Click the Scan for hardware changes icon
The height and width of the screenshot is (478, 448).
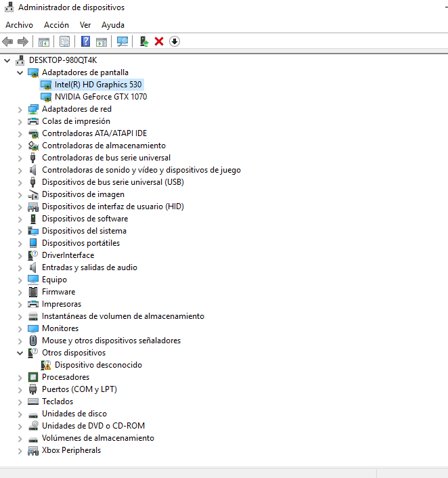(122, 41)
